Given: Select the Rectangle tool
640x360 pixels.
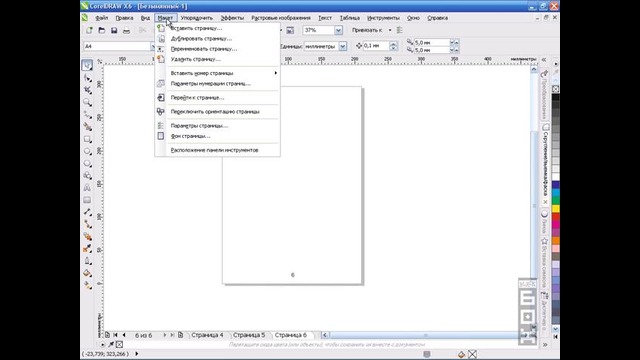Looking at the screenshot, I should click(87, 139).
